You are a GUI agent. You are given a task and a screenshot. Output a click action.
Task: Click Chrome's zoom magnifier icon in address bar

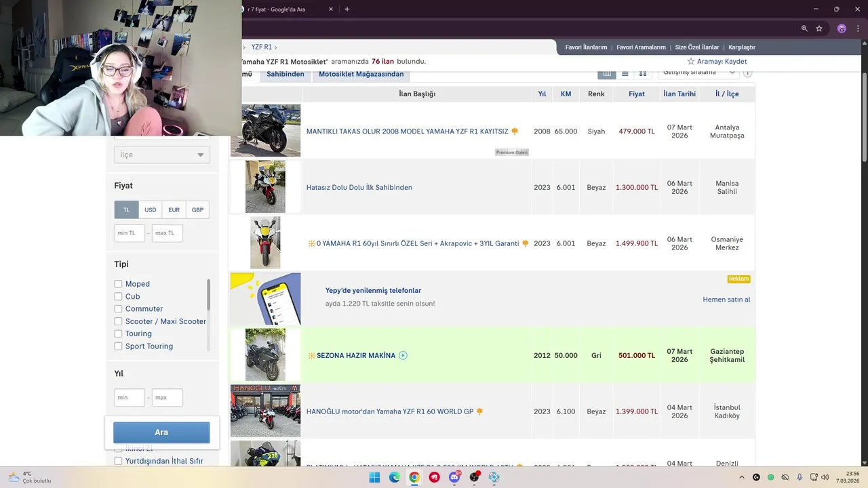804,28
